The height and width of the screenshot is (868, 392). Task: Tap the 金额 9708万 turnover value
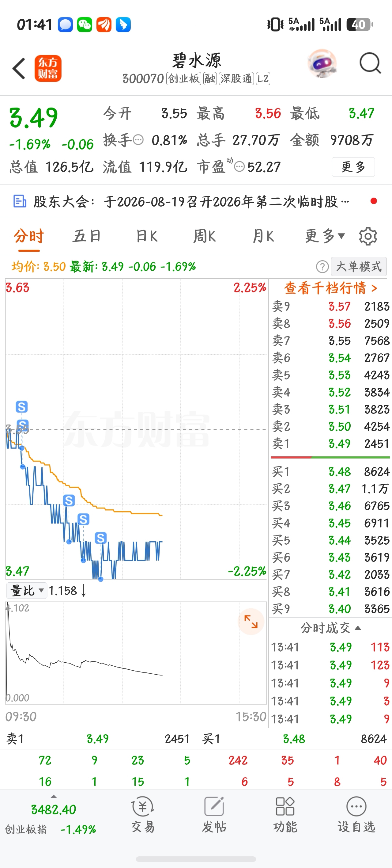(332, 140)
